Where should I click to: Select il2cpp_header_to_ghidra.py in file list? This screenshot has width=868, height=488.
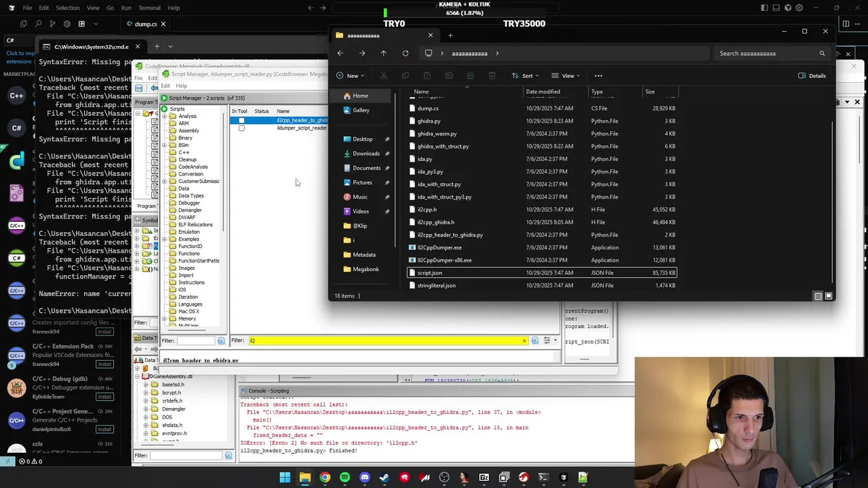[x=541, y=235]
